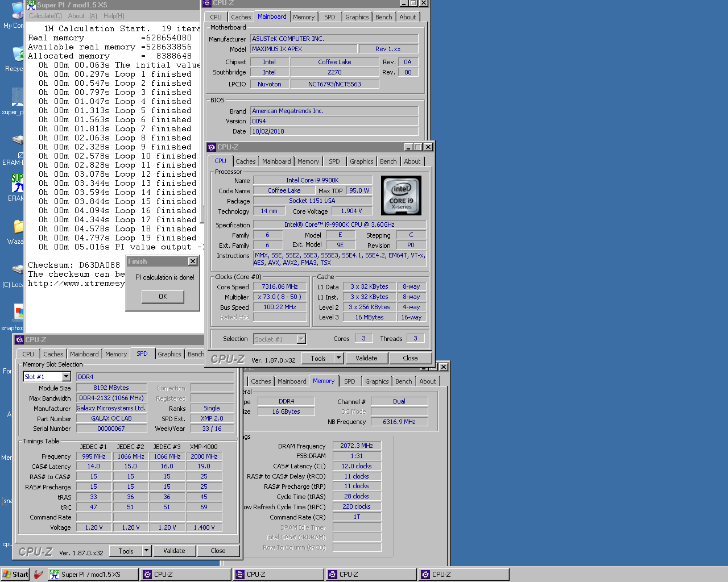
Task: Click the CPU-Z title icon in CPU window
Action: [x=212, y=147]
